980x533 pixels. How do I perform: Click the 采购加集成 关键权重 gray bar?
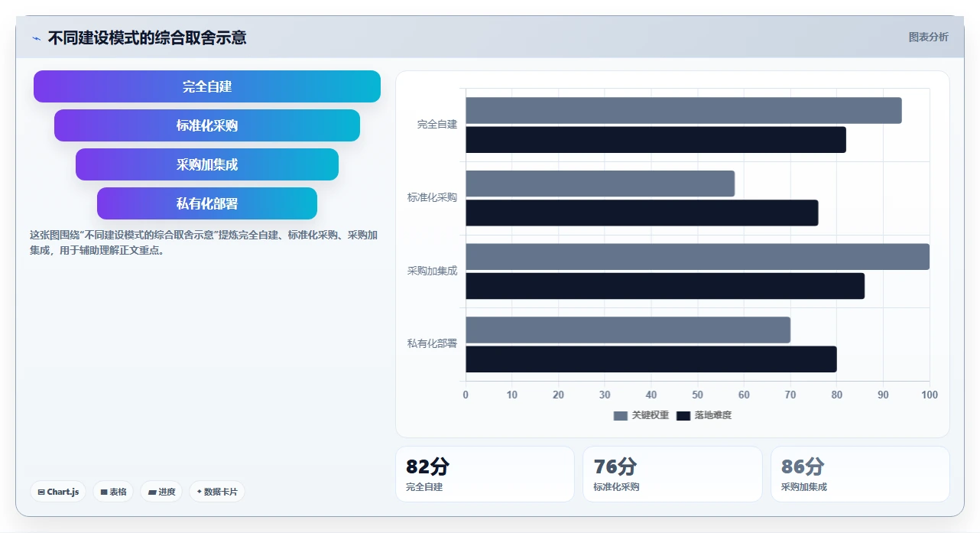click(x=697, y=257)
